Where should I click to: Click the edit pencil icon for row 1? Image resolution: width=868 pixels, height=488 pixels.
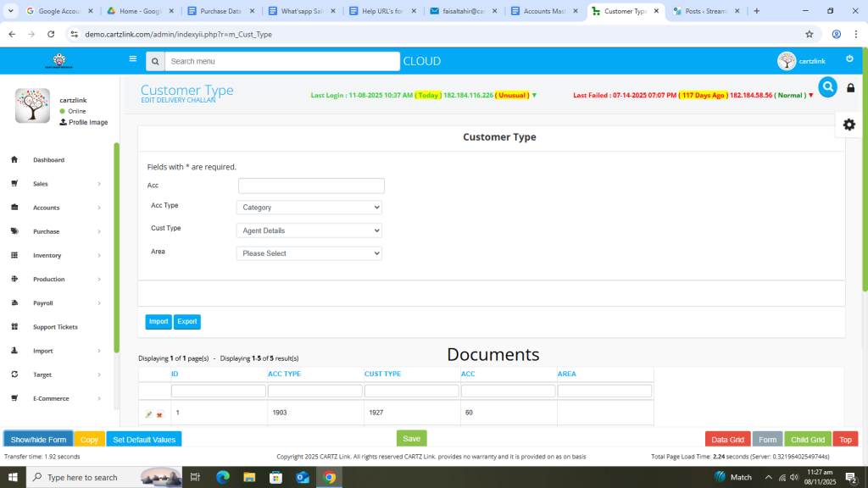coord(149,414)
